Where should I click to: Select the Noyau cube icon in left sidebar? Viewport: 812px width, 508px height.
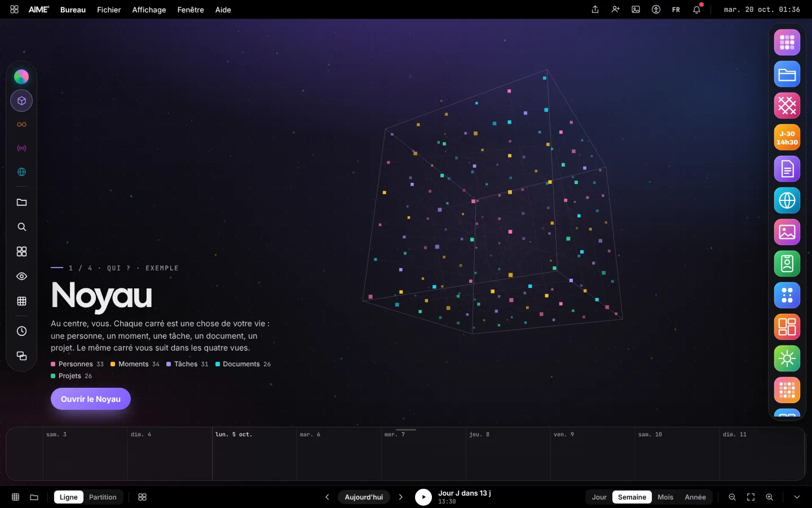pyautogui.click(x=21, y=101)
